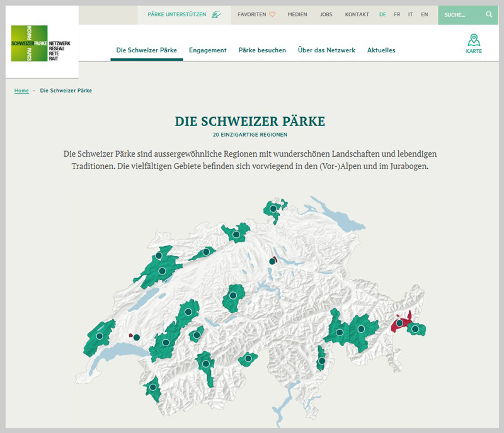Screen dimensions: 504x433
Task: Open the Die Schweizer Pärke menu
Action: (x=146, y=50)
